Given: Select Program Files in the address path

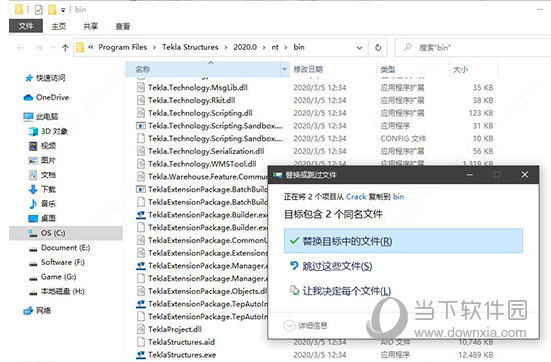Looking at the screenshot, I should (x=123, y=47).
